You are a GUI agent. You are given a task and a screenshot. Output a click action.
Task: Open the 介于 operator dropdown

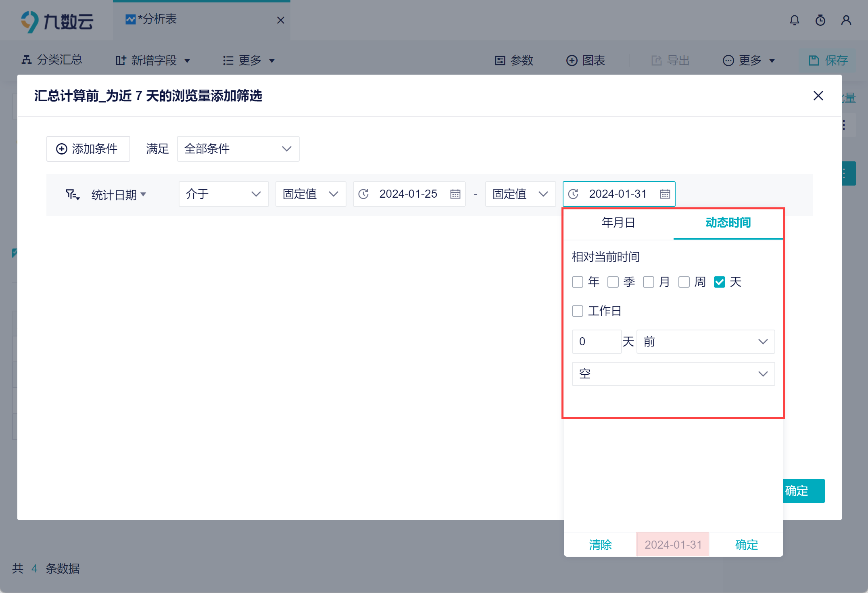[223, 194]
